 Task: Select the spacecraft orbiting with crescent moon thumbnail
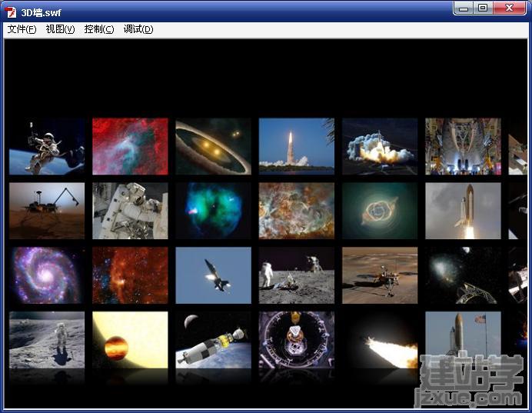pyautogui.click(x=214, y=340)
